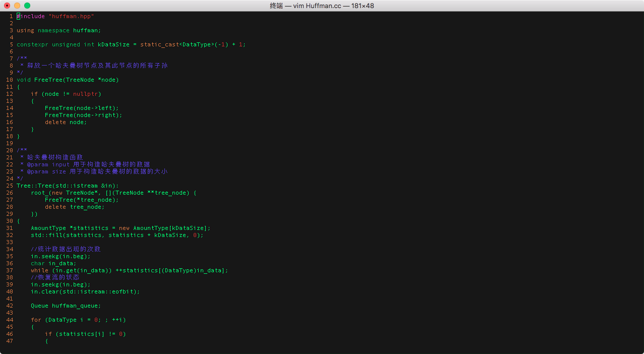Click the yellow minimize window button
Viewport: 644px width, 354px height.
tap(17, 6)
